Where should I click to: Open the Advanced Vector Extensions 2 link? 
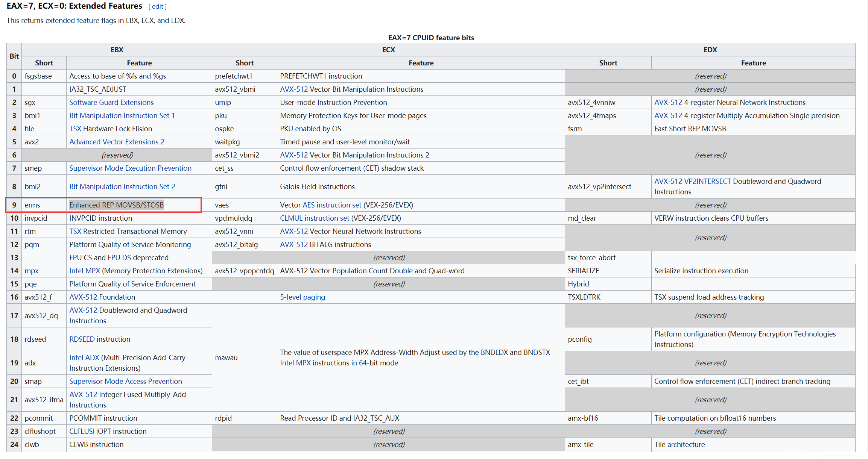tap(117, 142)
